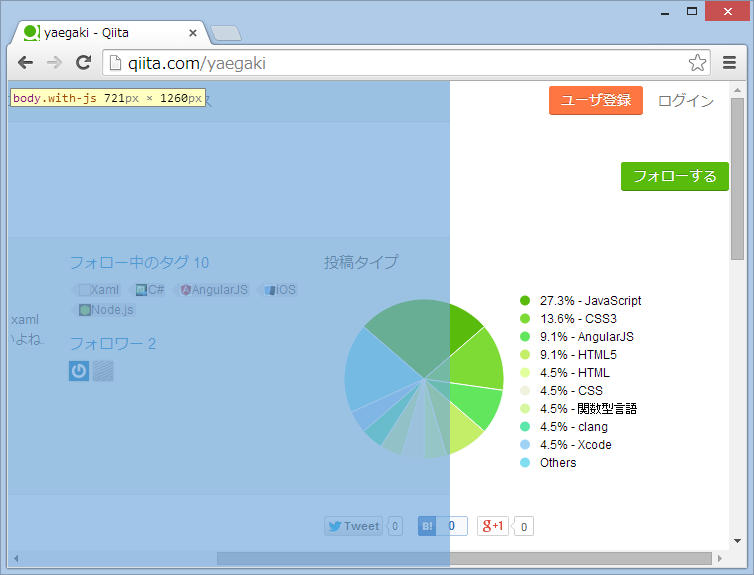This screenshot has width=754, height=575.
Task: Open the Node.js tag
Action: coord(103,310)
